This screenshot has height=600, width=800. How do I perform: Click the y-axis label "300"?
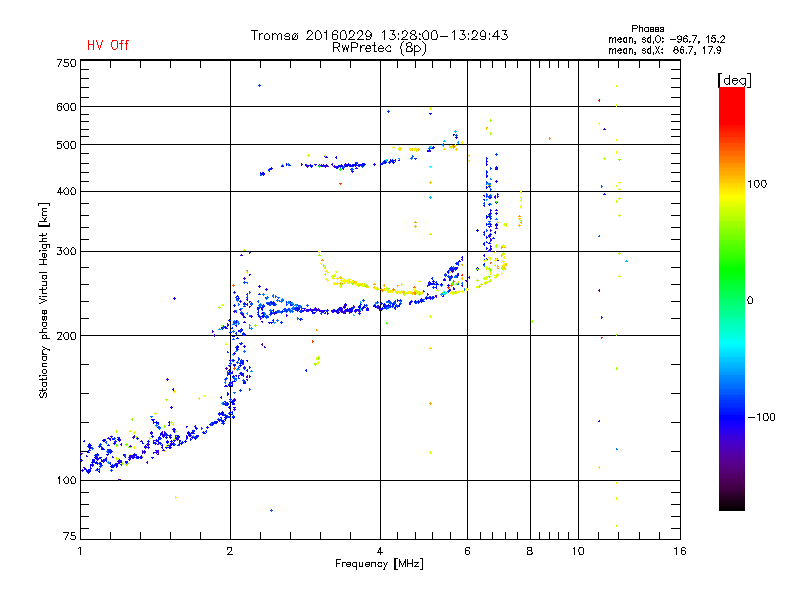pyautogui.click(x=66, y=251)
